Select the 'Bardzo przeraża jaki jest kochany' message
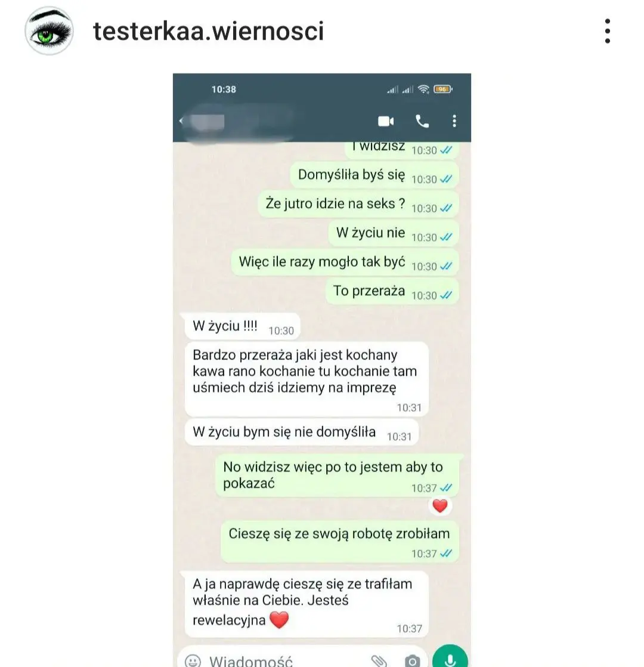The image size is (644, 667). tap(306, 379)
